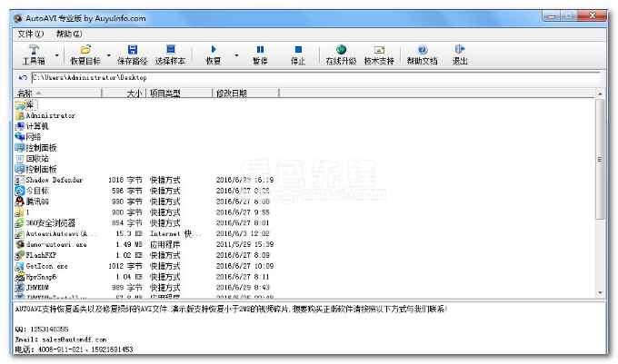
Task: Open 技术支持 support icon
Action: [379, 50]
